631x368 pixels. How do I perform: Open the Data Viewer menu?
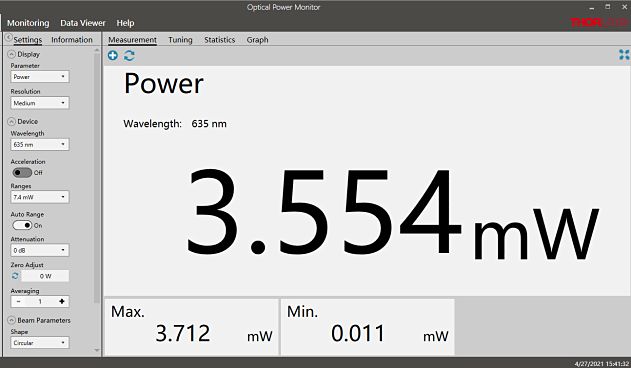pos(82,23)
